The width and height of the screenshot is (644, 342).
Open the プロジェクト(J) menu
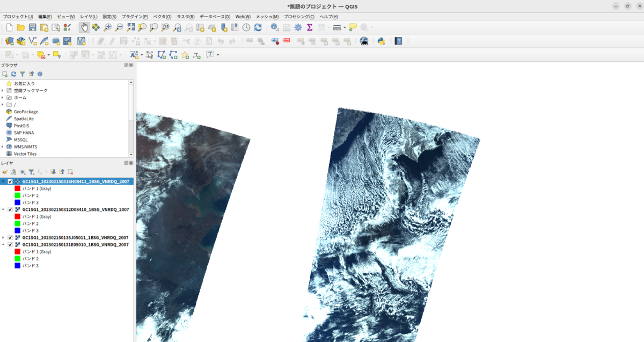click(18, 17)
